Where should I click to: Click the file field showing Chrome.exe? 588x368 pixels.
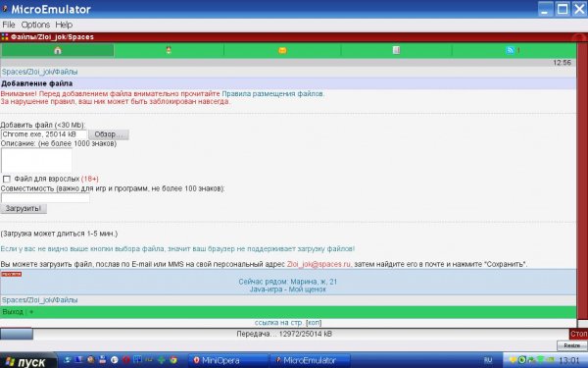44,134
